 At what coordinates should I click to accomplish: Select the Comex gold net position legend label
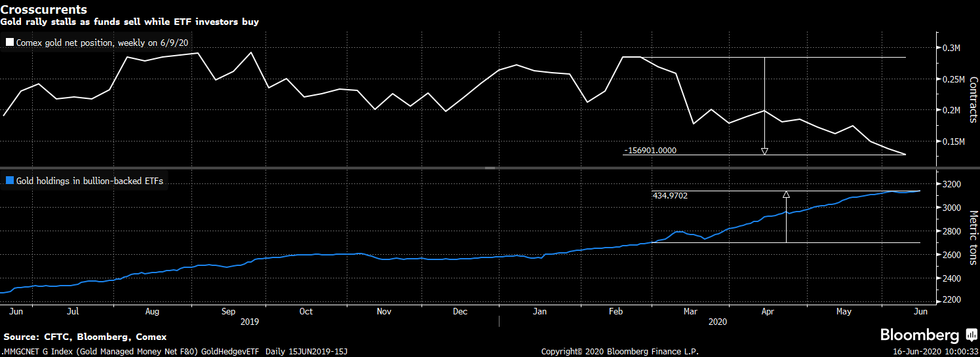[103, 43]
